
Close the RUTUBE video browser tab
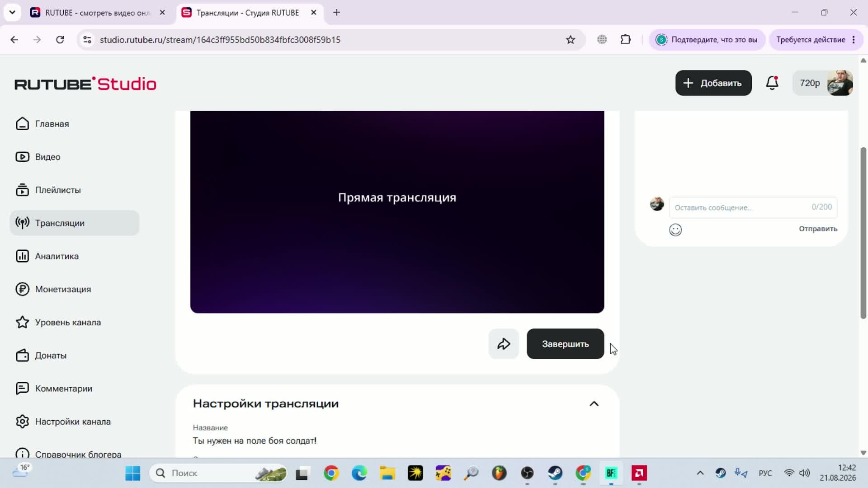(162, 13)
